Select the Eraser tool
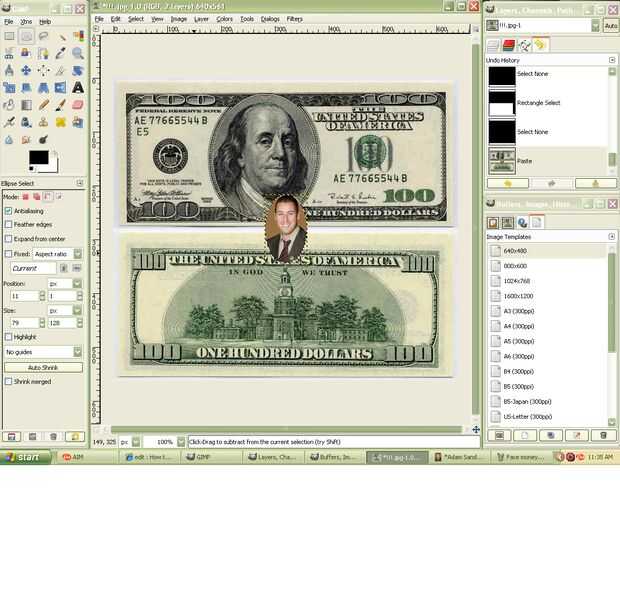This screenshot has height=604, width=620. click(x=78, y=105)
